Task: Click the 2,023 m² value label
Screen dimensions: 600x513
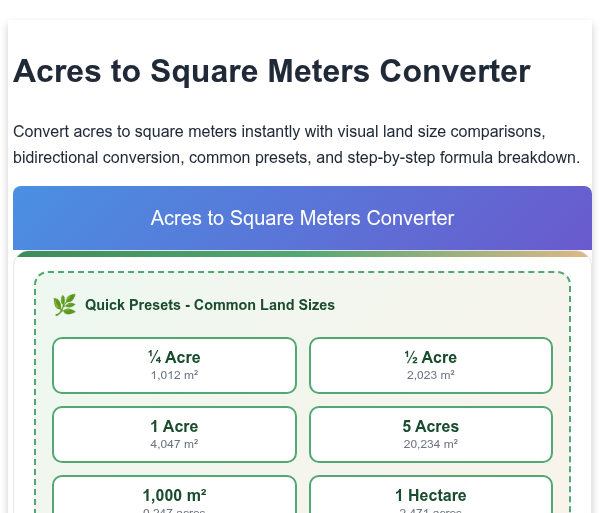Action: coord(431,375)
